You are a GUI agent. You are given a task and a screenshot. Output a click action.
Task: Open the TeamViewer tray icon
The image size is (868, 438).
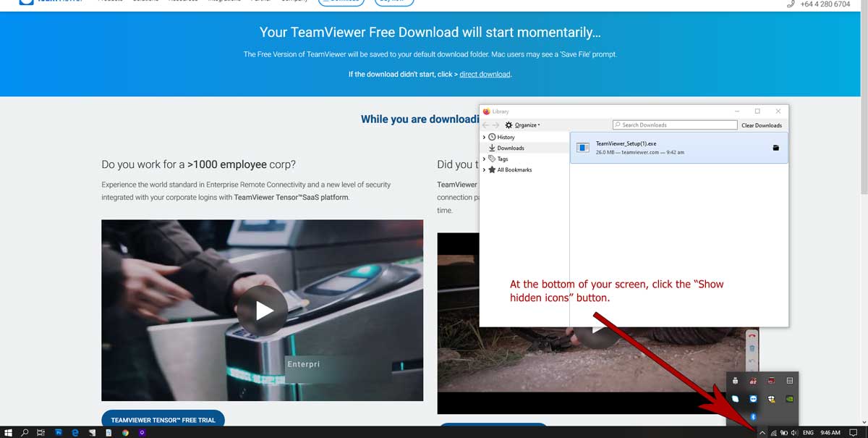coord(753,399)
